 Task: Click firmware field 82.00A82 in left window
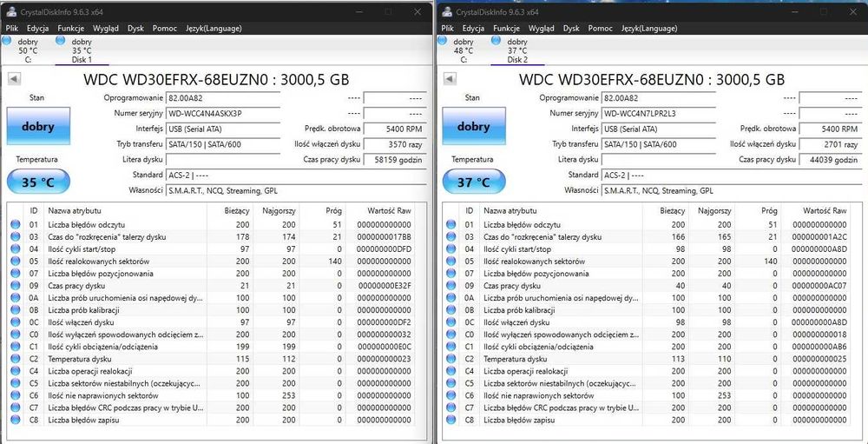[222, 98]
